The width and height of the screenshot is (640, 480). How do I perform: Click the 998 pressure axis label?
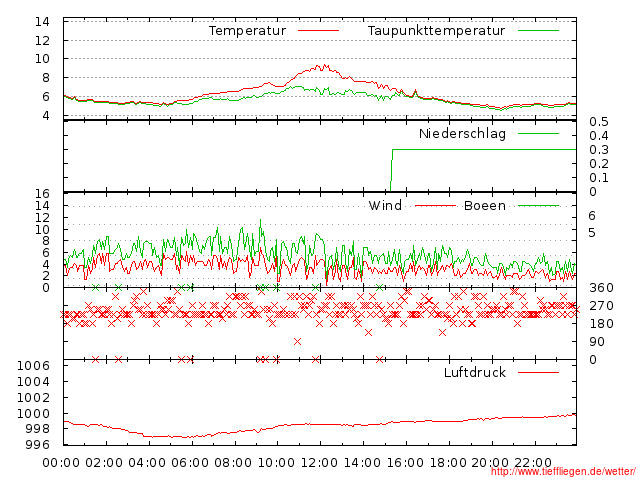tap(37, 429)
